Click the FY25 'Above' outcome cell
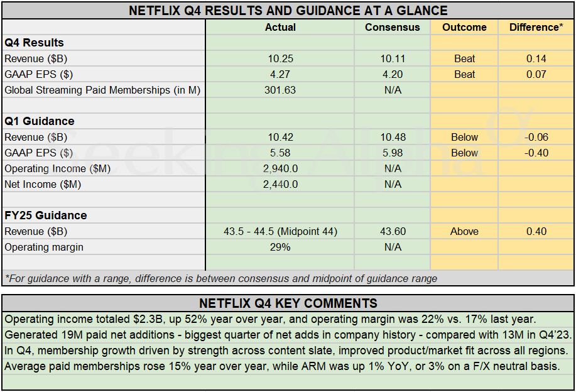576x392 pixels. tap(464, 231)
